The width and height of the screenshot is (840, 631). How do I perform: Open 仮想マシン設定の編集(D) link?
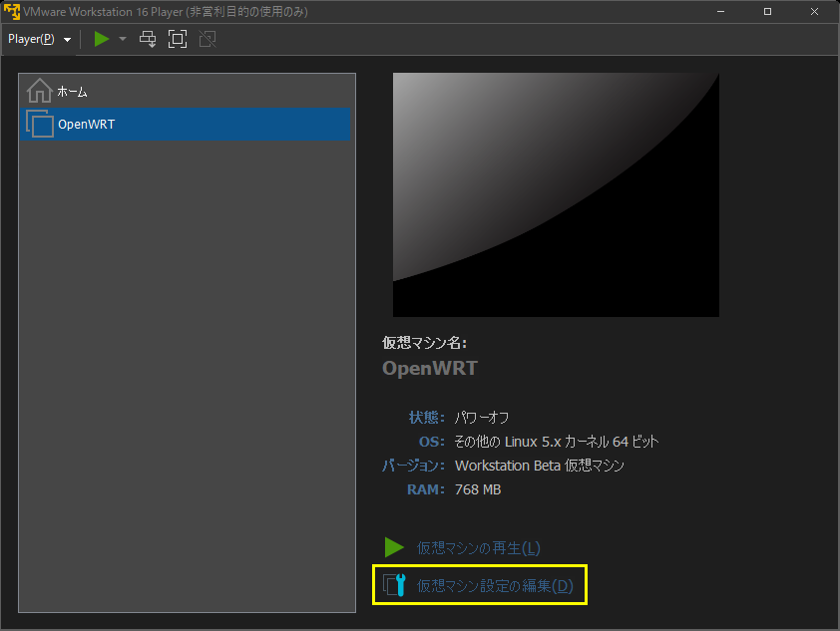(x=495, y=585)
